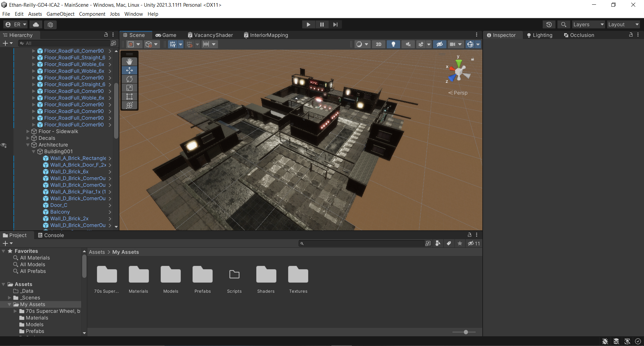Toggle scene audio mute
This screenshot has height=346, width=644.
(x=408, y=44)
